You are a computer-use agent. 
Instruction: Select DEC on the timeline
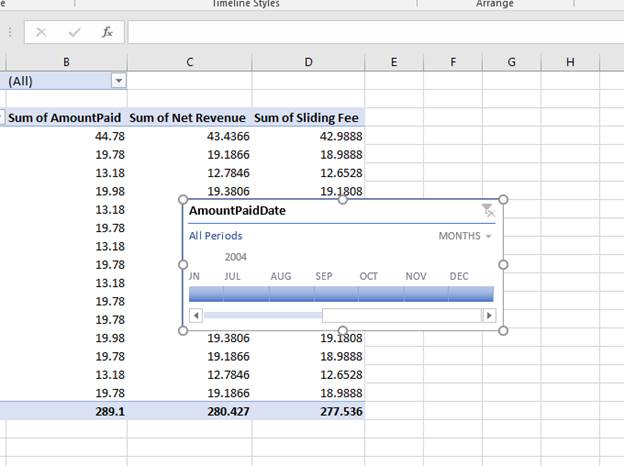click(x=471, y=294)
